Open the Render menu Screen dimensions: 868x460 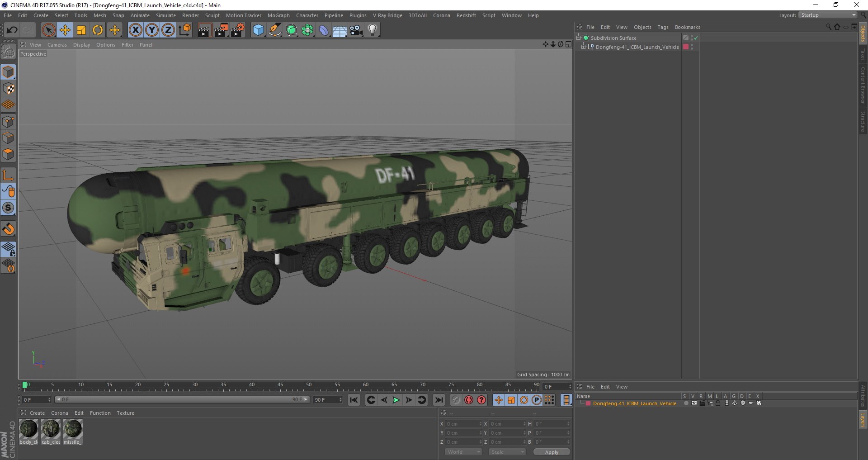pyautogui.click(x=190, y=15)
